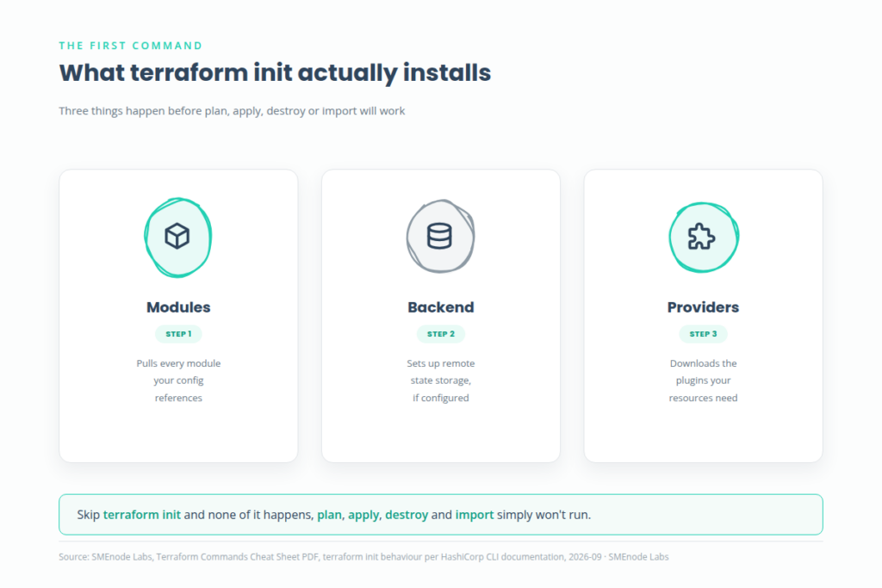The image size is (882, 588).
Task: Click the Providers puzzle piece icon
Action: [x=701, y=236]
